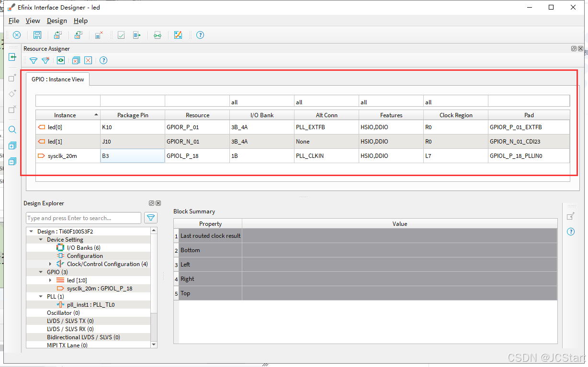588x367 pixels.
Task: Click the filter funnel in Resource Assigner
Action: point(33,60)
